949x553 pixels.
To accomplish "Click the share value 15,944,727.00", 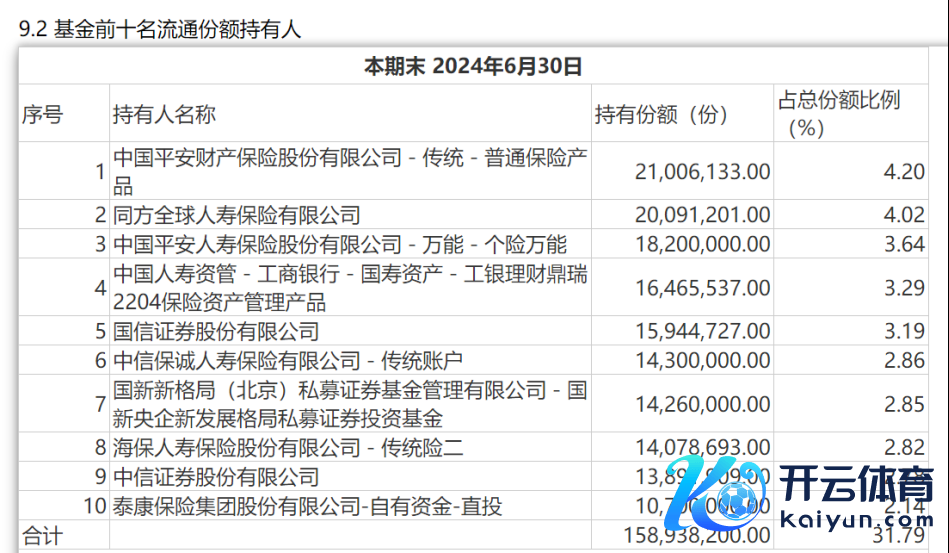I will pos(702,331).
